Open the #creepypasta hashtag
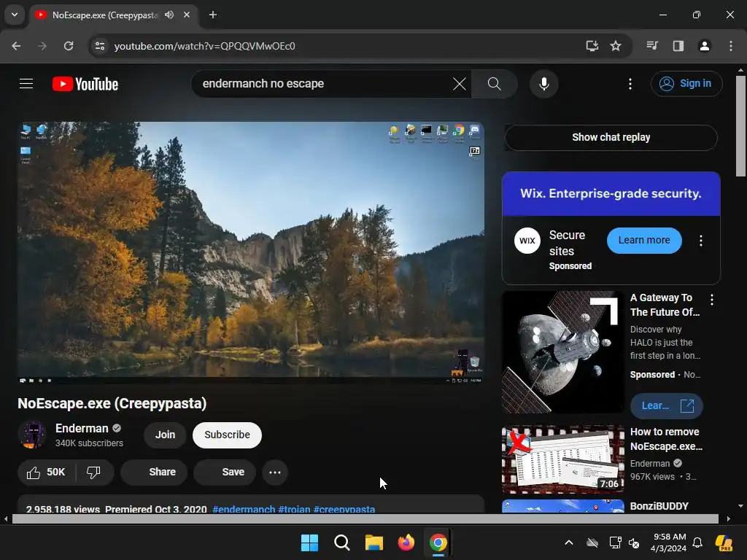747x560 pixels. click(x=344, y=509)
